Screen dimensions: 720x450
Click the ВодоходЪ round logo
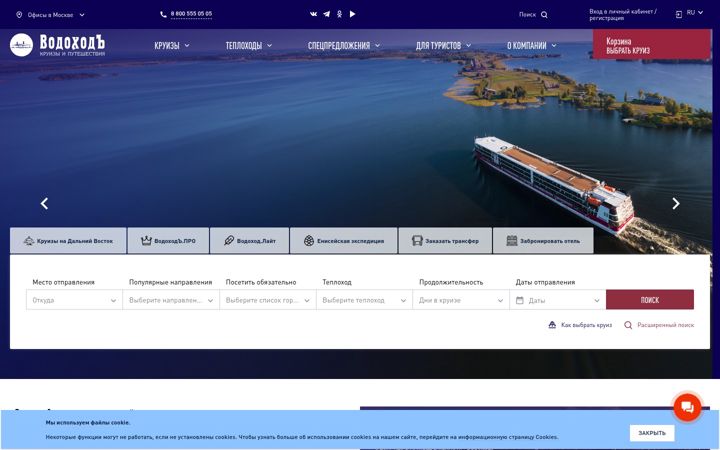21,45
